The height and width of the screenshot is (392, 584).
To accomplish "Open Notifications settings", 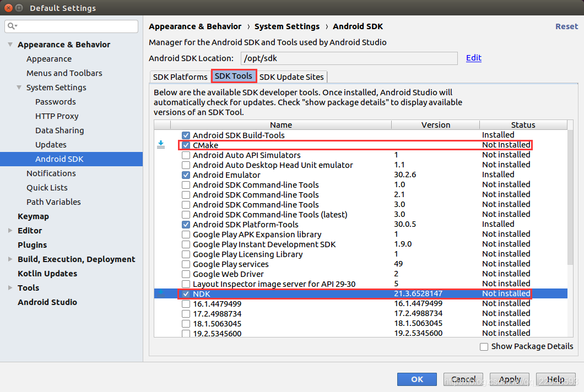I will tap(51, 173).
